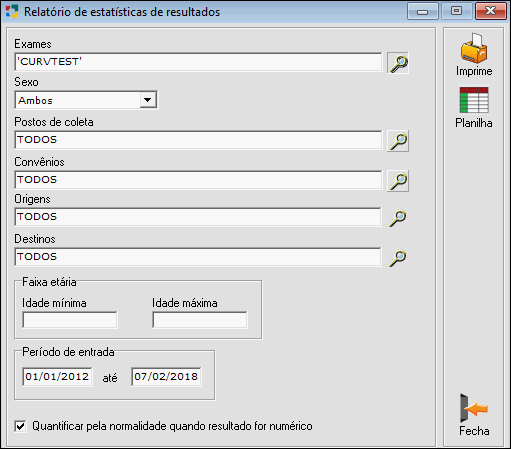This screenshot has height=449, width=511.
Task: Focus the Exames field with 'CURVTEST'
Action: point(198,62)
